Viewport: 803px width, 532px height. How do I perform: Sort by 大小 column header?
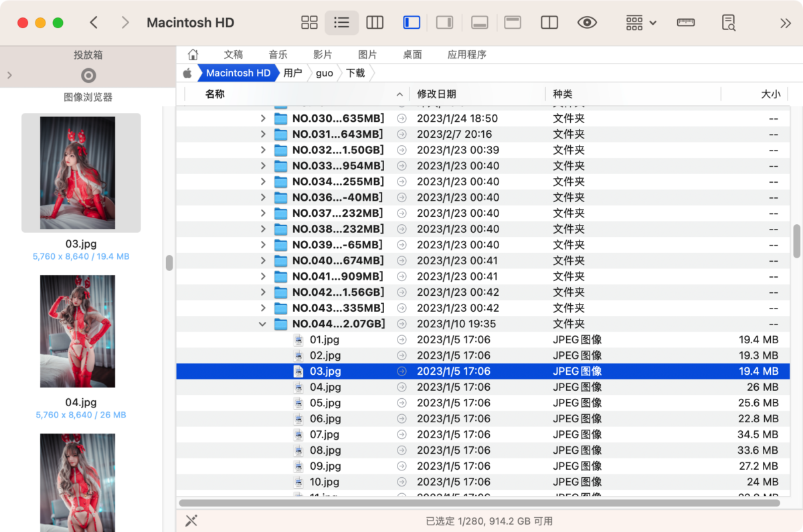click(771, 94)
